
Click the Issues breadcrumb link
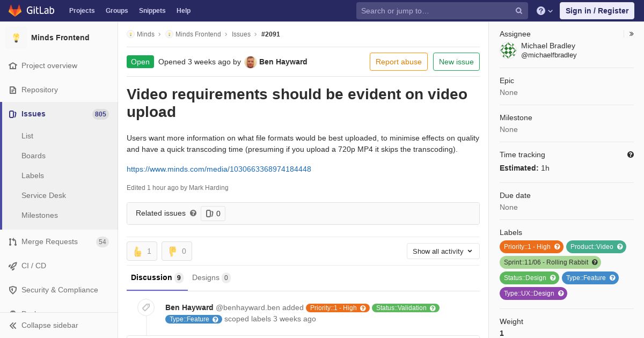(241, 34)
